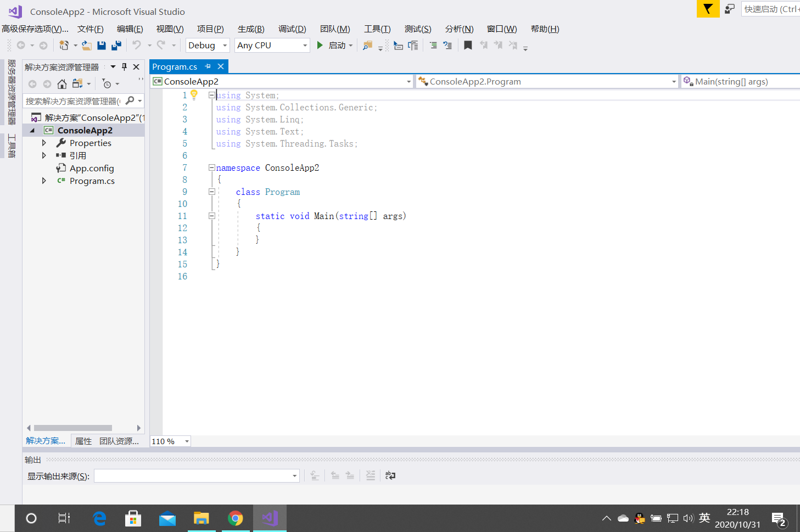Expand the Program.cs tree node
Viewport: 800px width, 532px height.
click(x=44, y=181)
